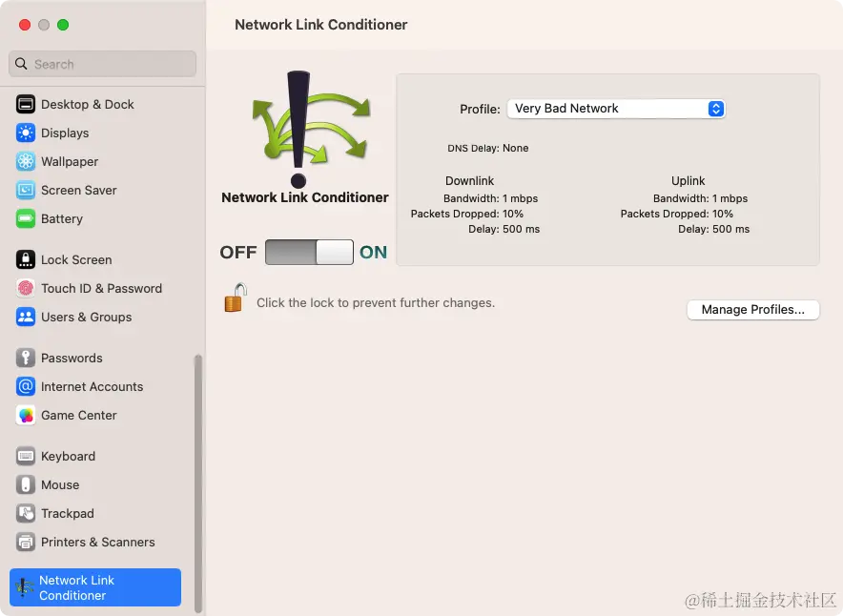Click the Users & Groups icon
The width and height of the screenshot is (843, 616).
[25, 317]
